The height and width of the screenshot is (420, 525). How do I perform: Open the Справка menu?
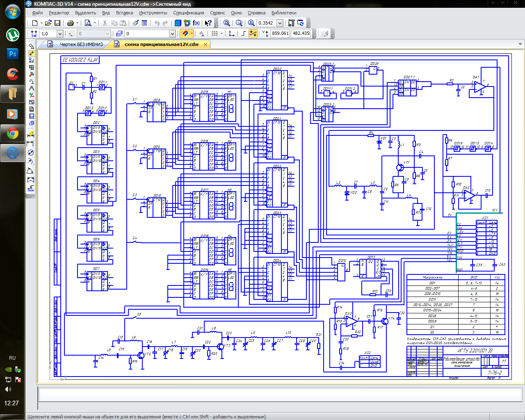pos(256,13)
